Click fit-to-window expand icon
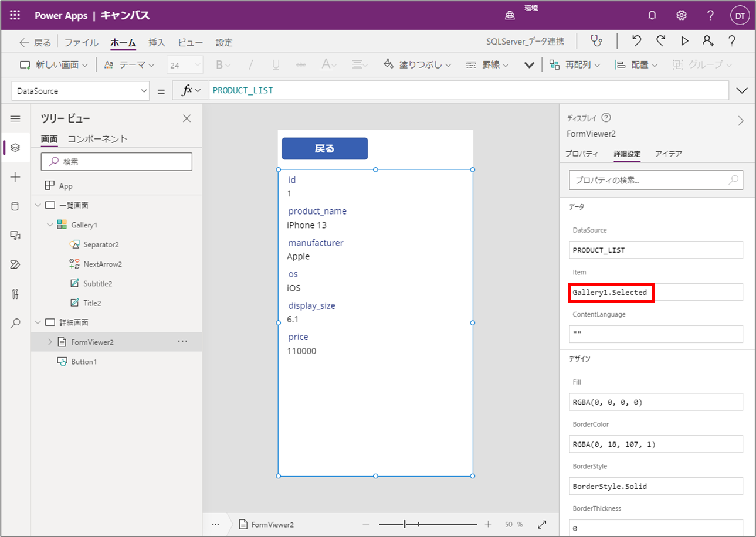 [x=542, y=524]
